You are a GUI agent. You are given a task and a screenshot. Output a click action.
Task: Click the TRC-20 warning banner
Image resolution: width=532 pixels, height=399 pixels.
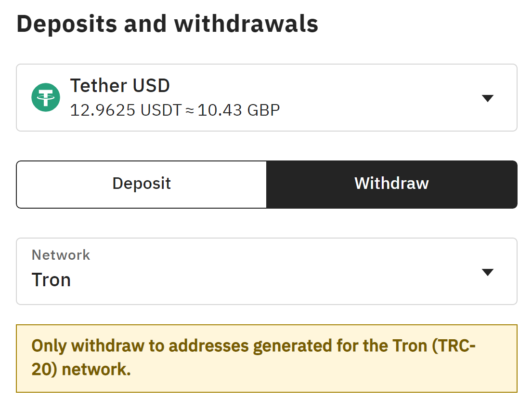(x=266, y=359)
